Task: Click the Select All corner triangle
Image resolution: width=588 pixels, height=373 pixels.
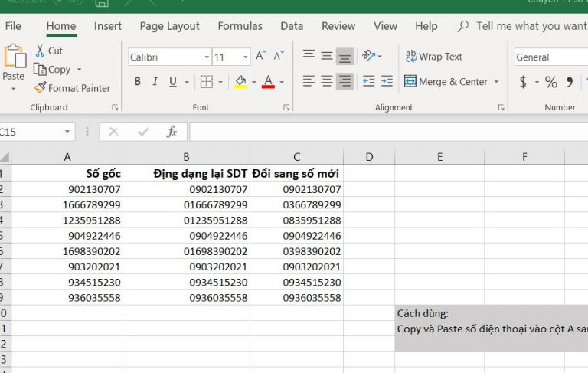Action: click(5, 157)
